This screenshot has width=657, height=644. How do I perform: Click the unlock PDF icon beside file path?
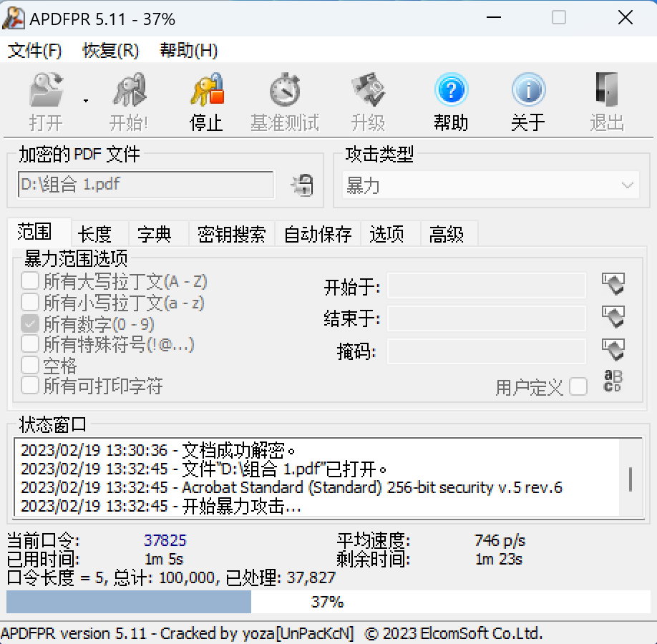[302, 185]
